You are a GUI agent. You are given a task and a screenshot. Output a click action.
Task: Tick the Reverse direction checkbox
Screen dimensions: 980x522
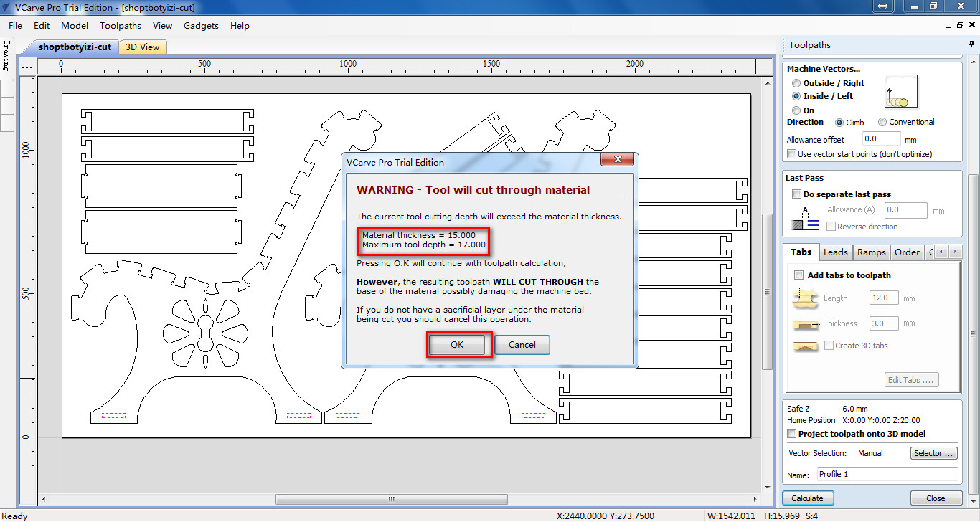pos(831,227)
